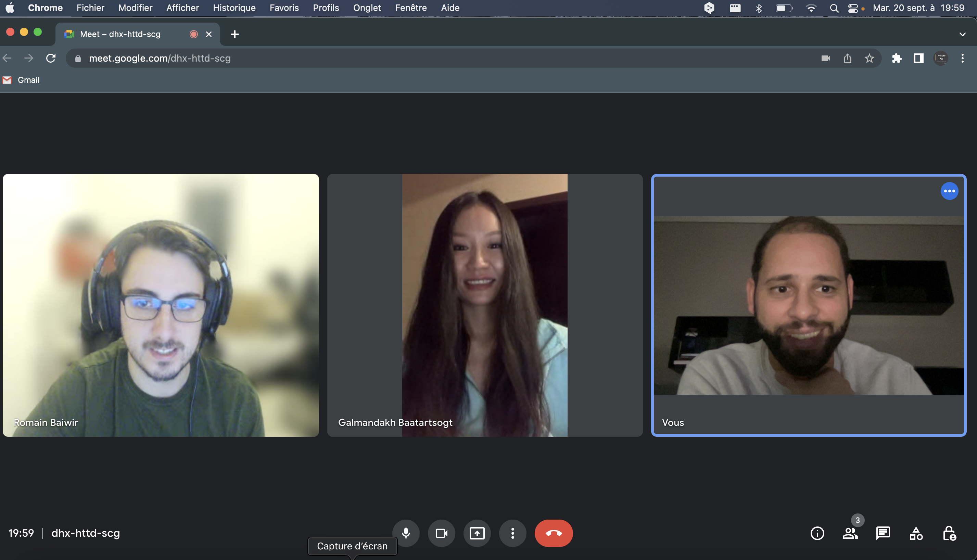The image size is (977, 560).
Task: Click the date and time in menu bar
Action: pos(918,8)
